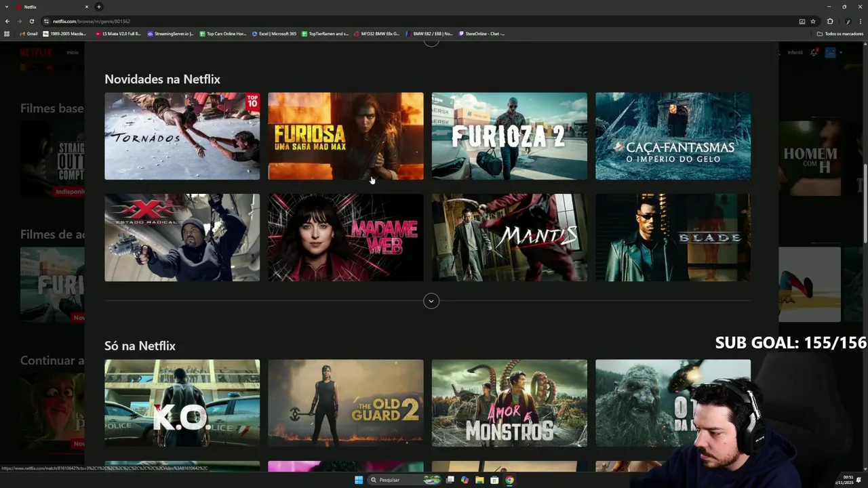Open the Chrome three-dot menu
Screen dimensions: 868x488
pos(860,21)
